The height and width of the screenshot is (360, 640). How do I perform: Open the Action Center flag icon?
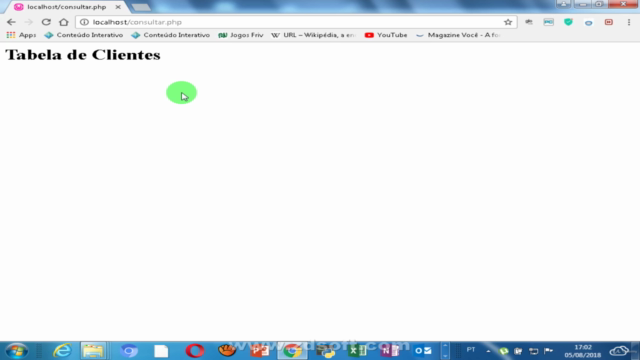[x=549, y=351]
